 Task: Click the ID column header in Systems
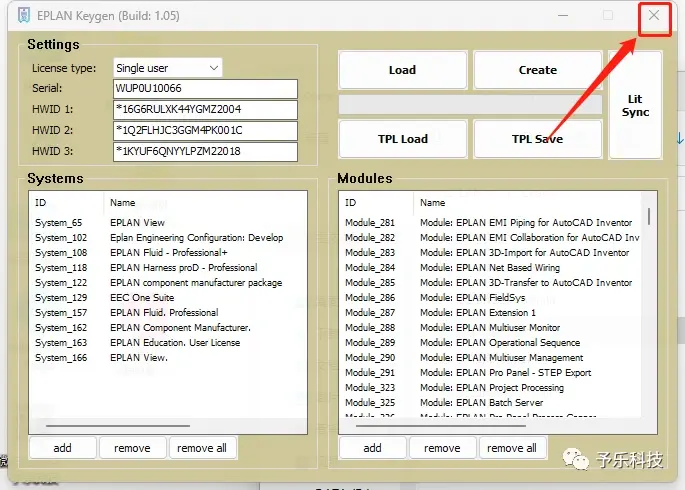(67, 203)
